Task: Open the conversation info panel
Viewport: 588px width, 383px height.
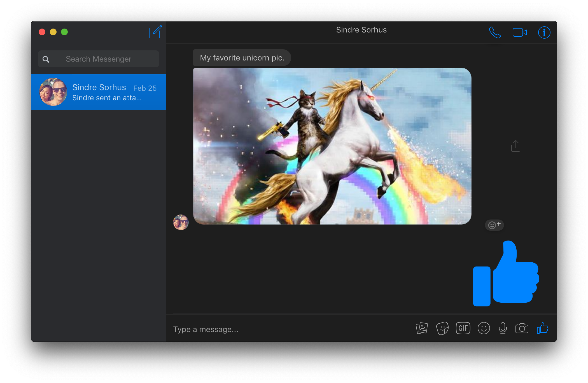Action: (544, 32)
